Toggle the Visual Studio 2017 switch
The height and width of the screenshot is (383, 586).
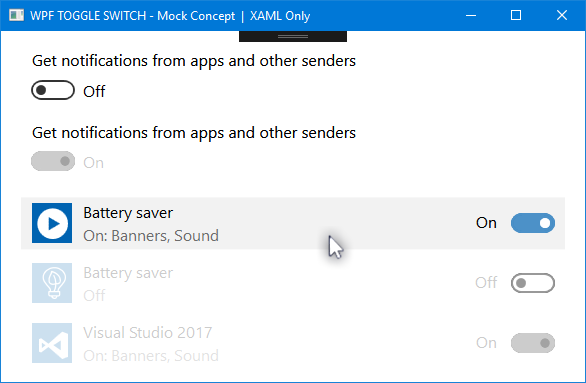pyautogui.click(x=533, y=343)
